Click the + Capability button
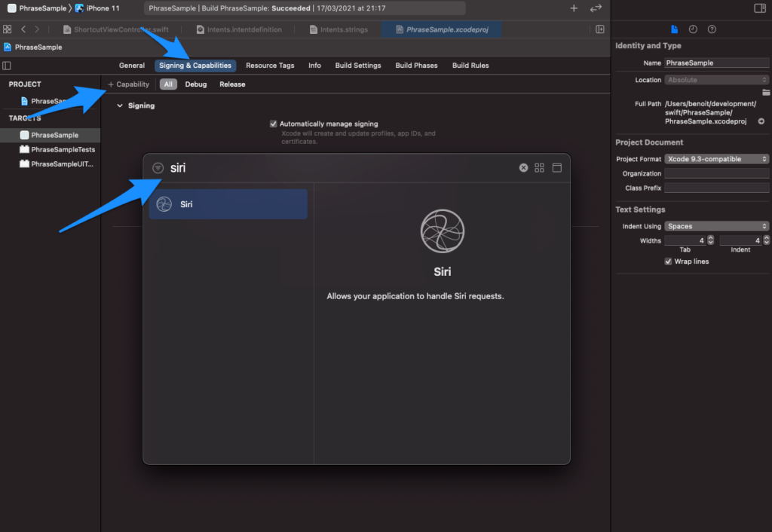 point(128,84)
